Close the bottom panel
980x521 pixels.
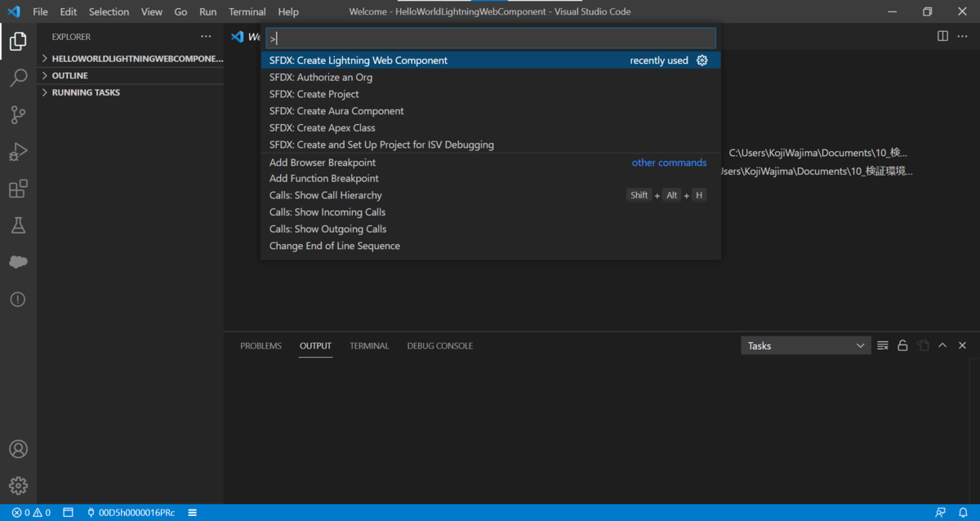coord(962,345)
